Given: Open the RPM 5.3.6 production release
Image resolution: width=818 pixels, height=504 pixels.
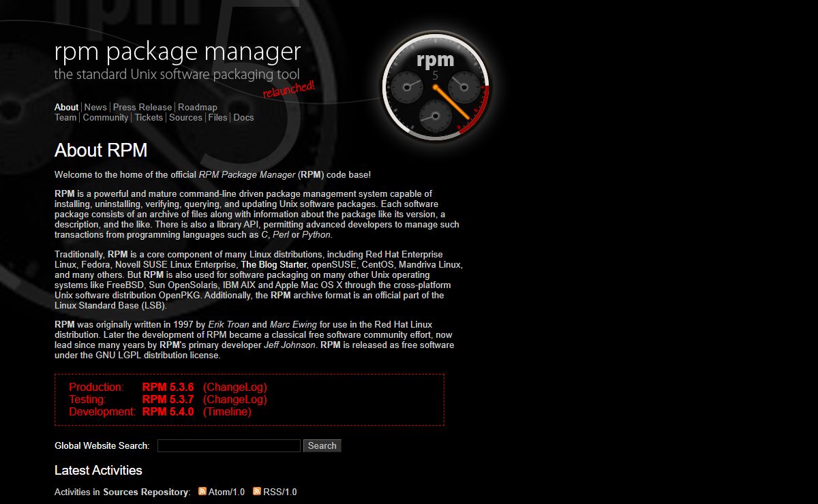Looking at the screenshot, I should tap(168, 387).
